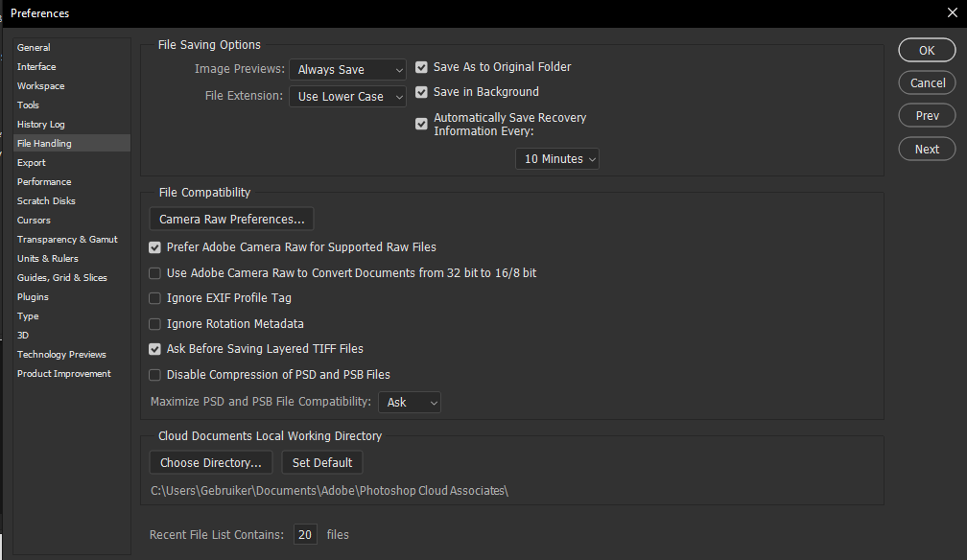Go to Guides, Grid & Slices preferences
This screenshot has width=967, height=560.
(x=62, y=278)
